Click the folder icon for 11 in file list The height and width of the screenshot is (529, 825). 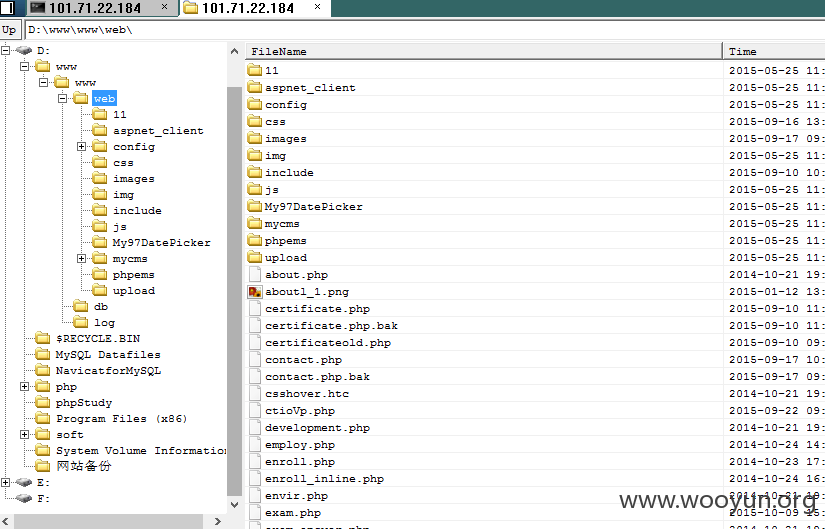click(x=255, y=70)
